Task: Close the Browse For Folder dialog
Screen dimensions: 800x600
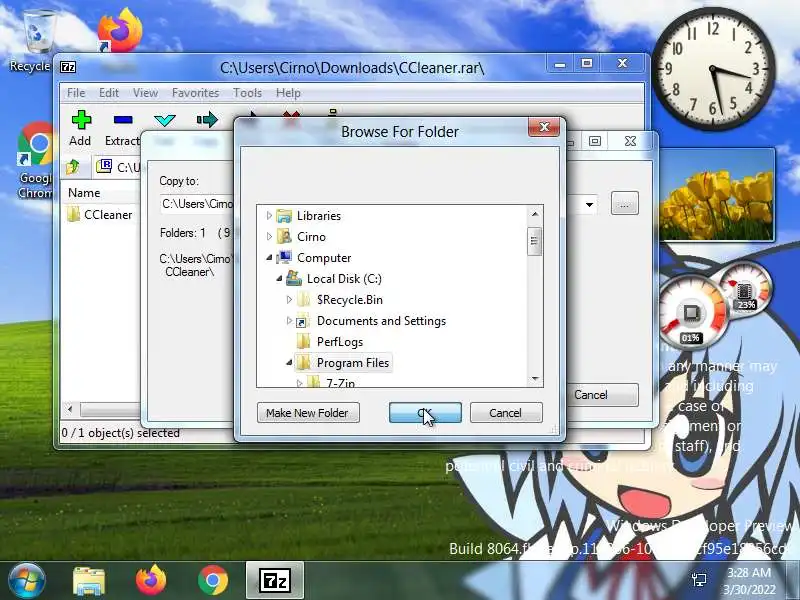Action: click(544, 127)
